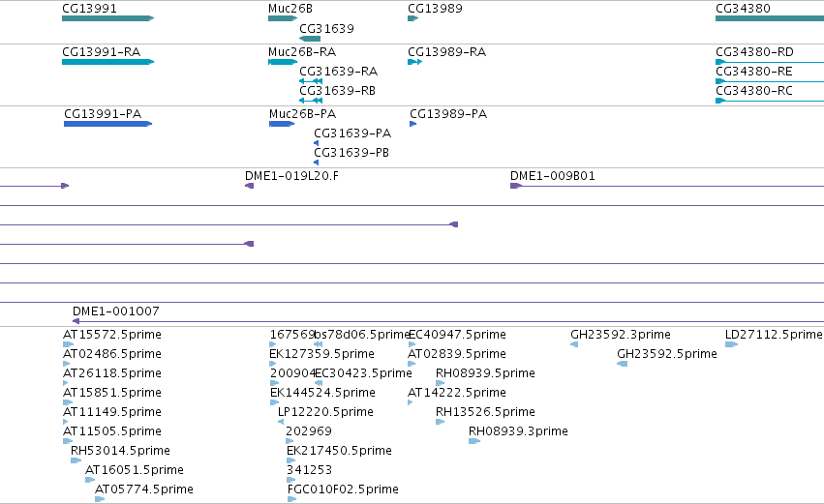Select EST EC30423.5prime
The height and width of the screenshot is (504, 824).
pos(364,373)
